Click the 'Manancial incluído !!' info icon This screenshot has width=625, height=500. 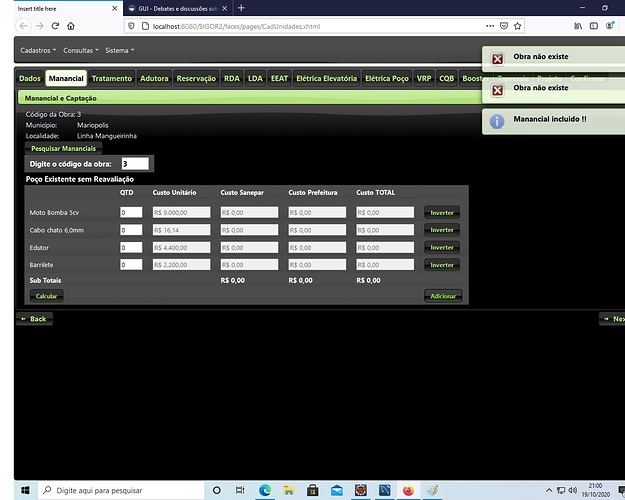coord(497,121)
